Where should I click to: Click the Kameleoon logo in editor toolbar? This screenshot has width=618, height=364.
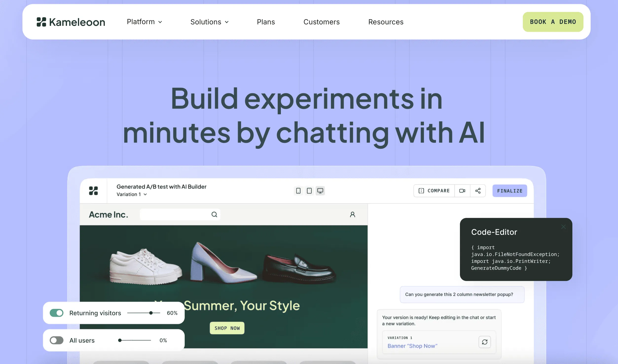coord(93,191)
